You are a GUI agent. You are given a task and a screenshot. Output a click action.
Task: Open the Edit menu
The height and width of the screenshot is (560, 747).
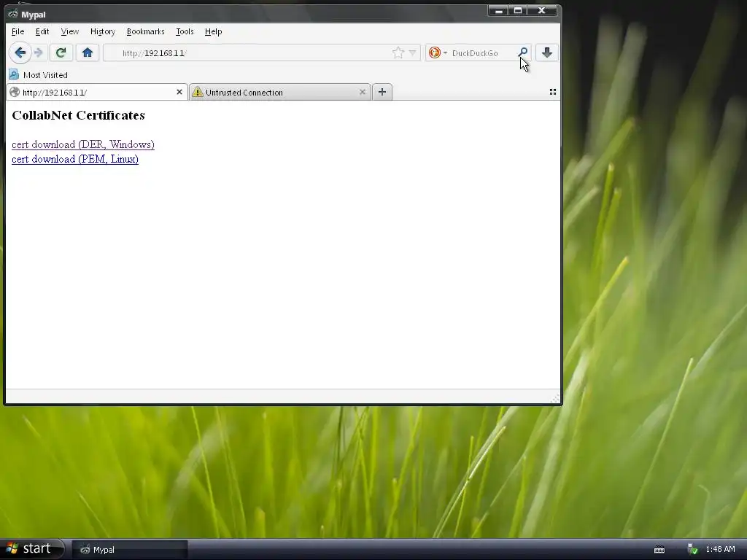click(x=42, y=31)
